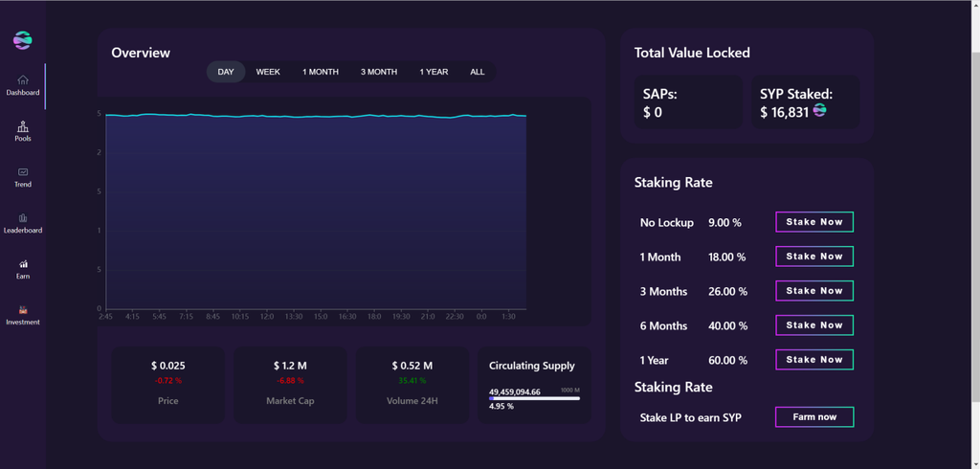Click the Total Value Locked heading
Image resolution: width=980 pixels, height=469 pixels.
692,53
